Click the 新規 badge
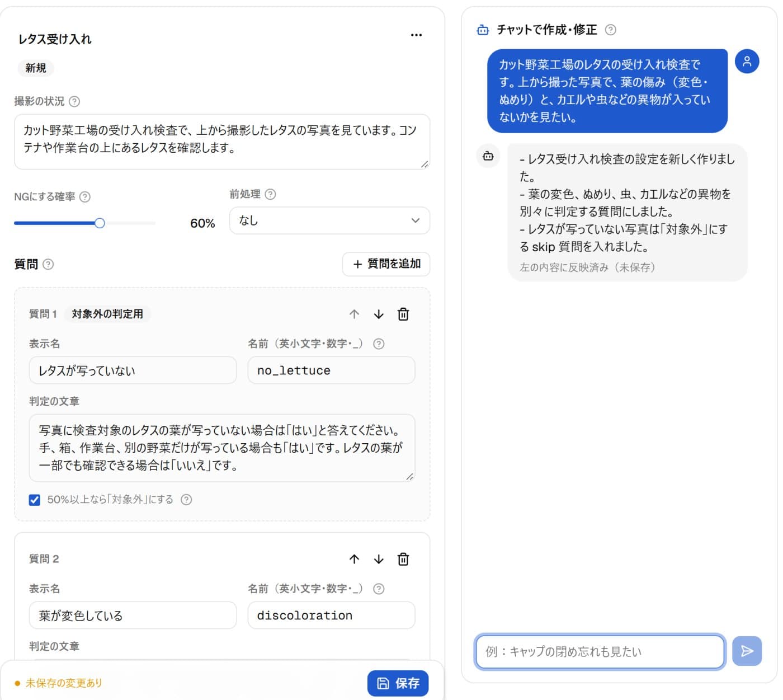The image size is (783, 700). click(36, 68)
